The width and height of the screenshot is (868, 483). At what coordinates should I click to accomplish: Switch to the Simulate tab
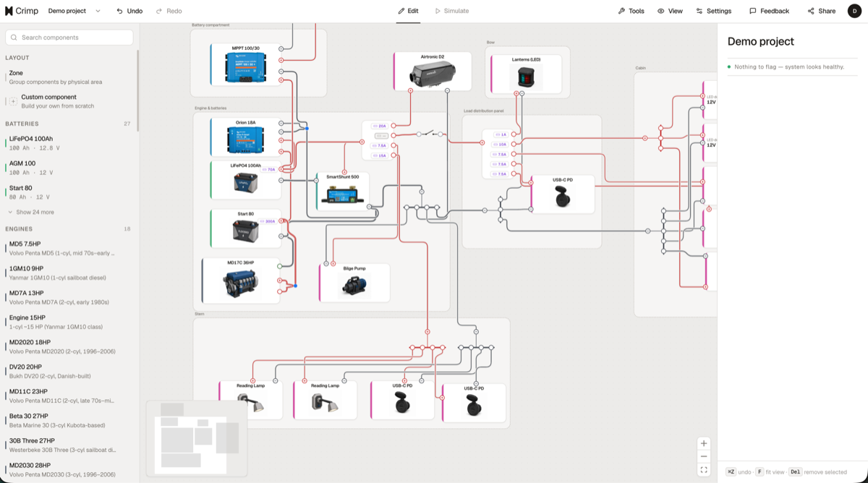tap(451, 11)
